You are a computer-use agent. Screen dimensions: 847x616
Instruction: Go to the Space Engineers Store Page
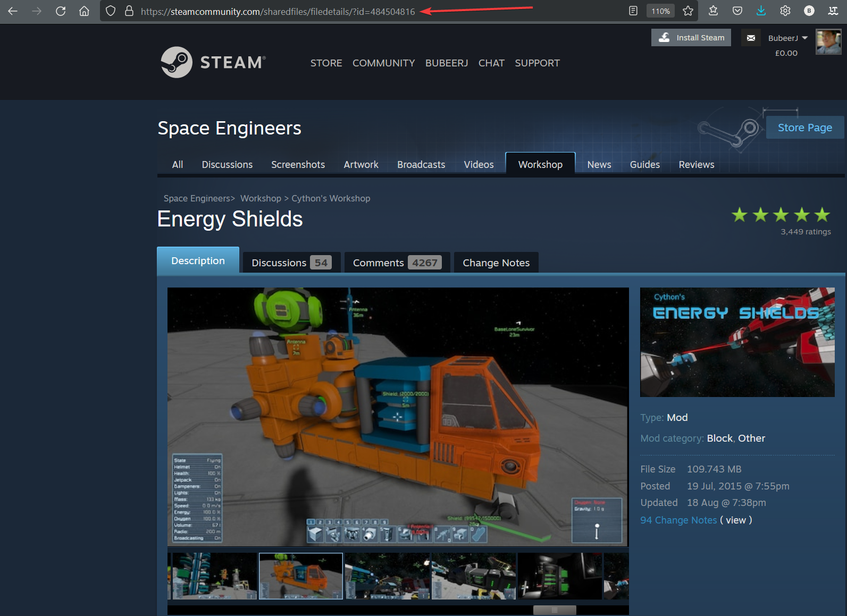pyautogui.click(x=804, y=128)
